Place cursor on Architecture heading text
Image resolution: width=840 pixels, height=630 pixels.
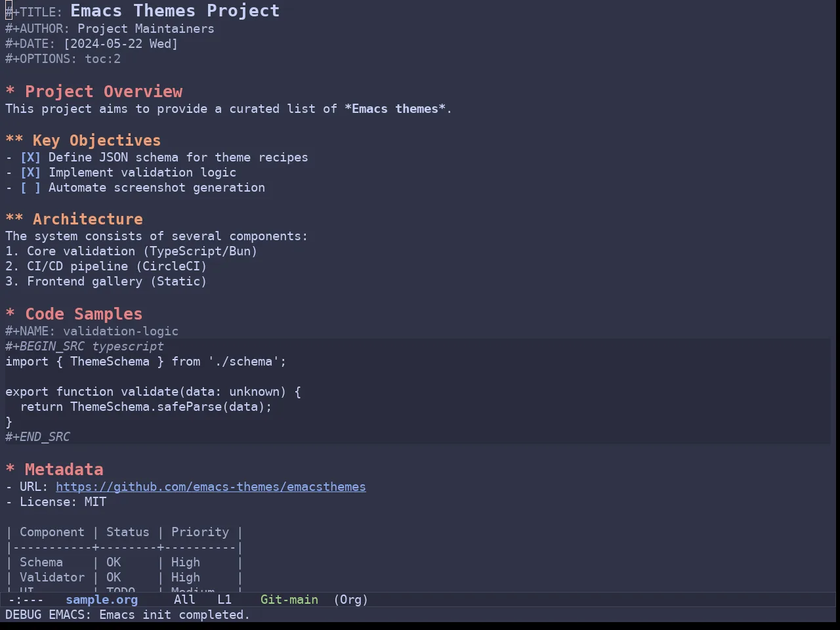(88, 219)
